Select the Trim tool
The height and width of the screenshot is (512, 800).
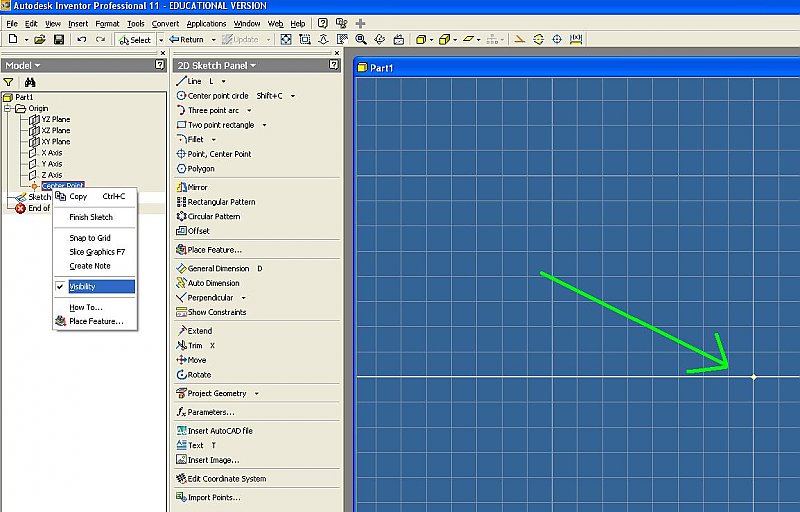(x=195, y=345)
